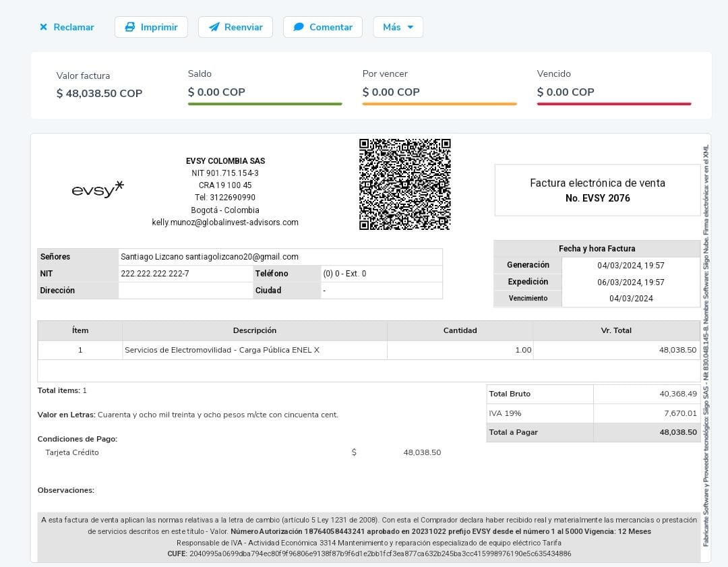This screenshot has height=567, width=728.
Task: Click the invoice QR code
Action: (404, 184)
